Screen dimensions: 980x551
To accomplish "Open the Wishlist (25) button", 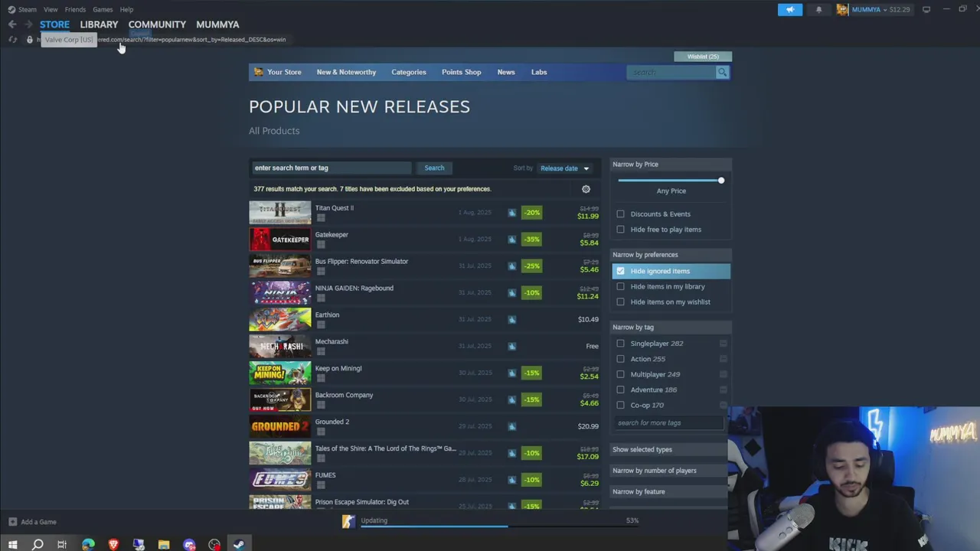I will [703, 57].
